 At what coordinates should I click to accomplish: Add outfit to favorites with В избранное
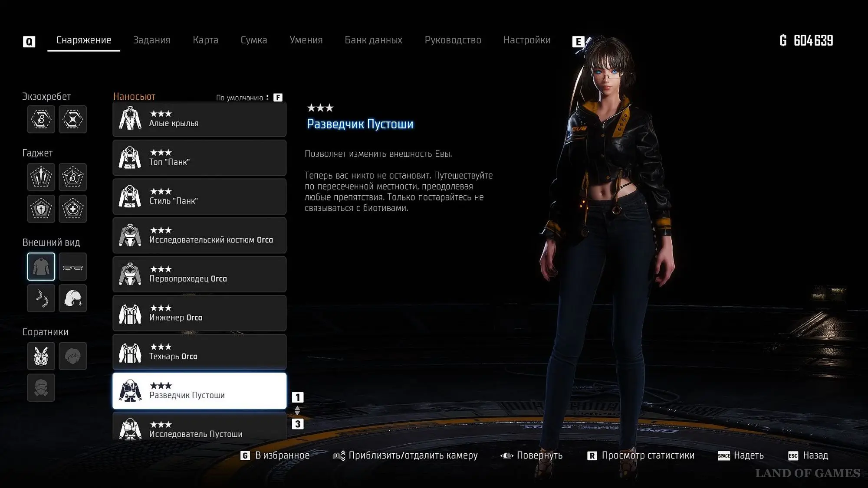click(x=275, y=455)
